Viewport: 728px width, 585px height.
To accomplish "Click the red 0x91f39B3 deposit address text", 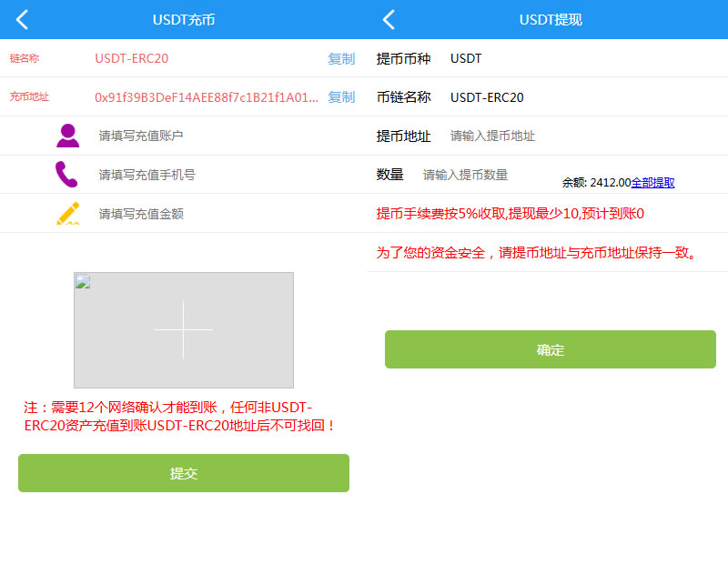I will point(207,97).
